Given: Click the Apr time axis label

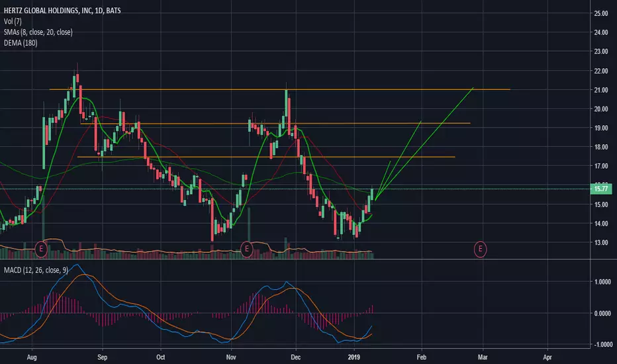Looking at the screenshot, I should pyautogui.click(x=547, y=357).
